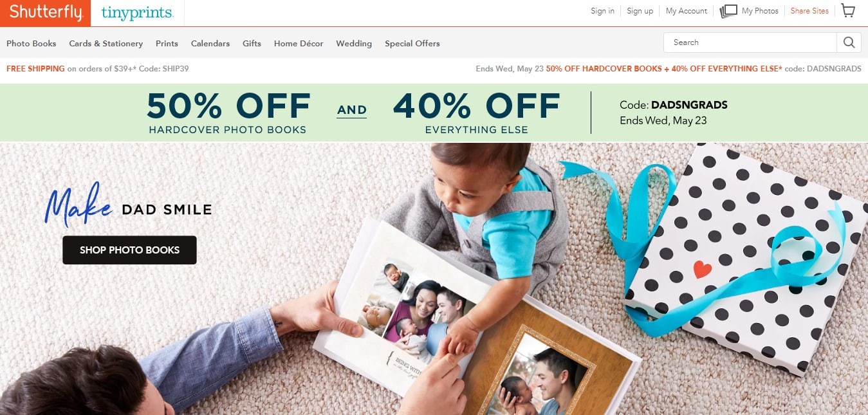This screenshot has height=415, width=868.
Task: Select the Gifts menu item
Action: pos(252,44)
